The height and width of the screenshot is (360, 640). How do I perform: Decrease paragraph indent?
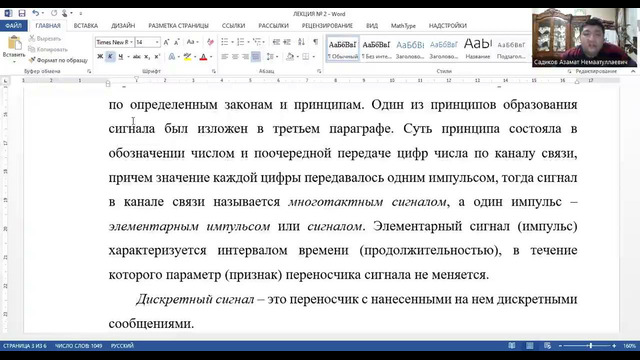coord(276,42)
